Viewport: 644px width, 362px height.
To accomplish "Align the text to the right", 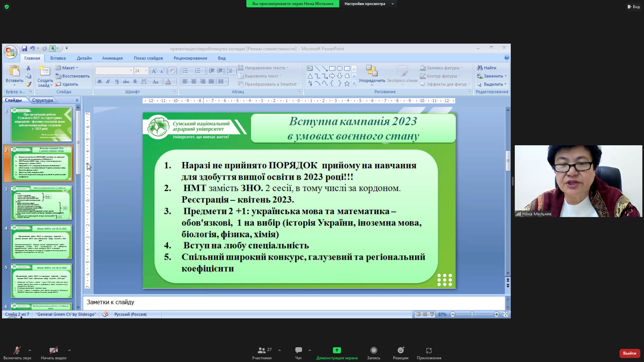I will pos(202,82).
